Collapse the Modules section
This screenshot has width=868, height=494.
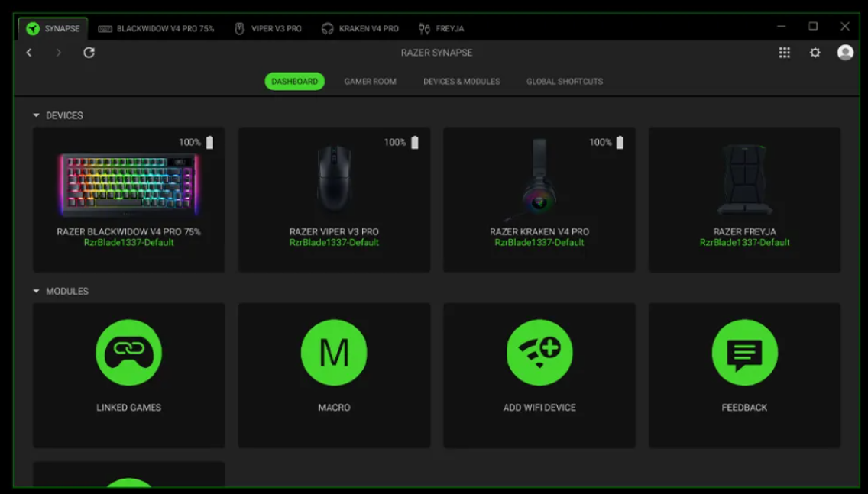point(36,291)
